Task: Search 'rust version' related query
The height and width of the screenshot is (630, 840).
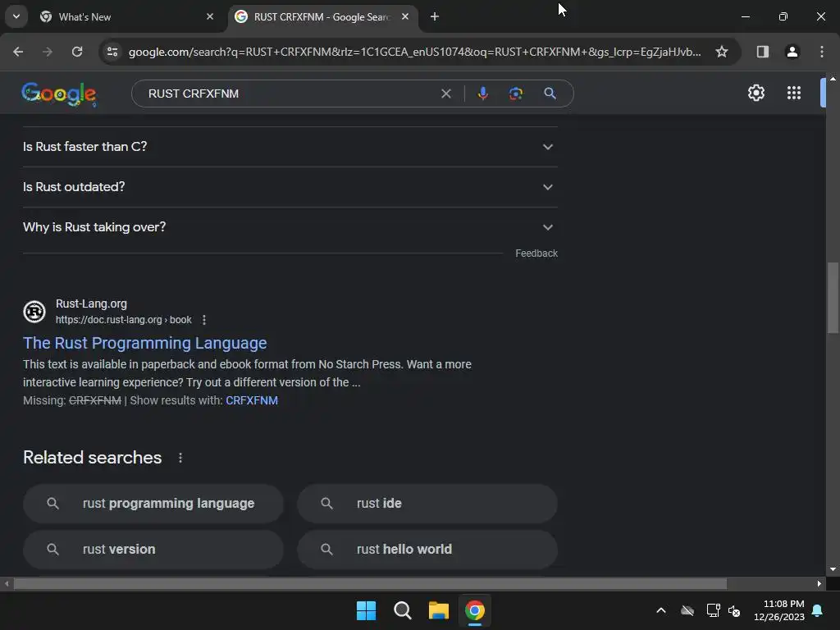Action: pos(153,550)
